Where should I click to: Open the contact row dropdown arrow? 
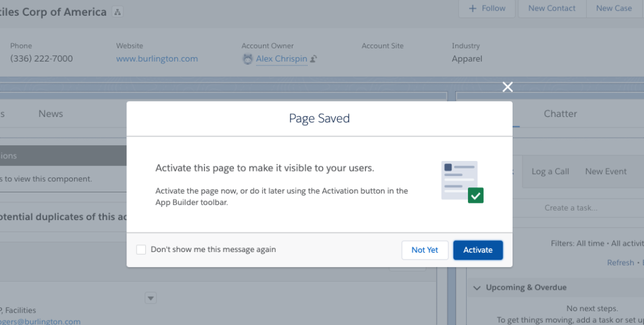[x=151, y=298]
